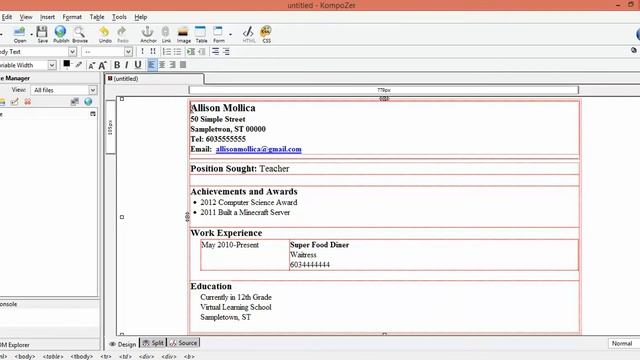Open a file with the Open toolbar icon

coord(19,34)
